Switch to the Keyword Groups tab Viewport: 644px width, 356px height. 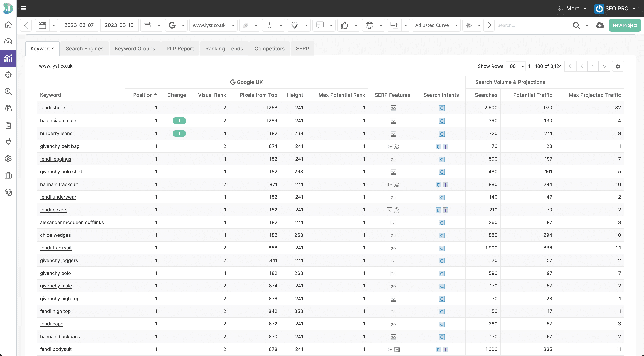(x=135, y=48)
